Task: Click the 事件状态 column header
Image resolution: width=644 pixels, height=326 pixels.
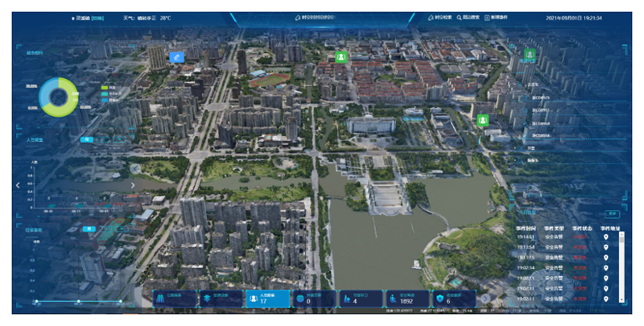Action: [582, 229]
